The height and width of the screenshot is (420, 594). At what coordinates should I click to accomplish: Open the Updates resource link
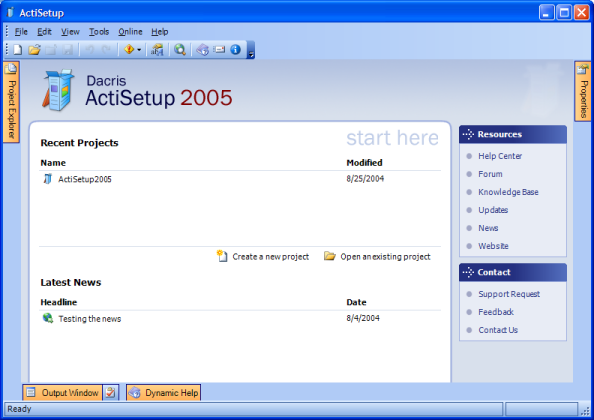point(493,210)
